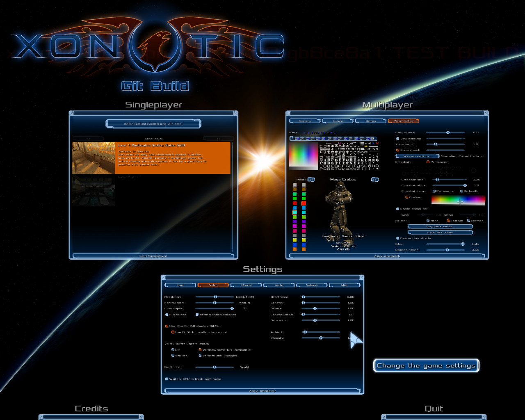Select the VBO 'Vertices and Triangles' radio option
This screenshot has width=525, height=420.
[x=200, y=356]
